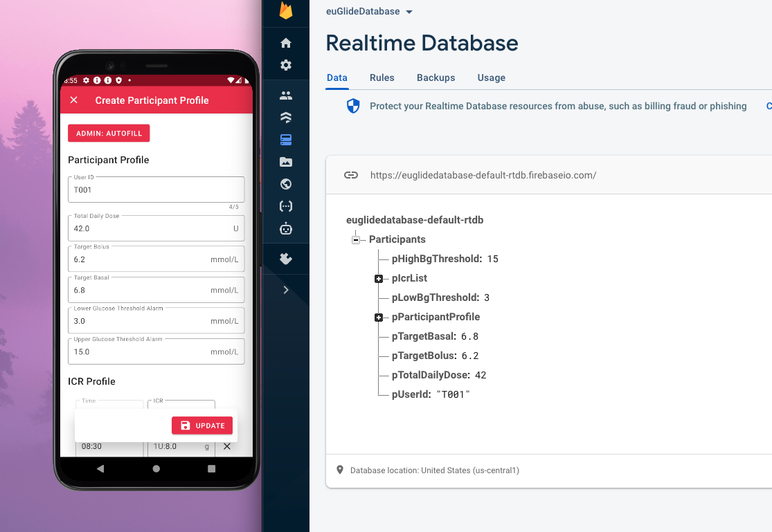Open Extensions puzzle icon in sidebar

click(x=285, y=259)
